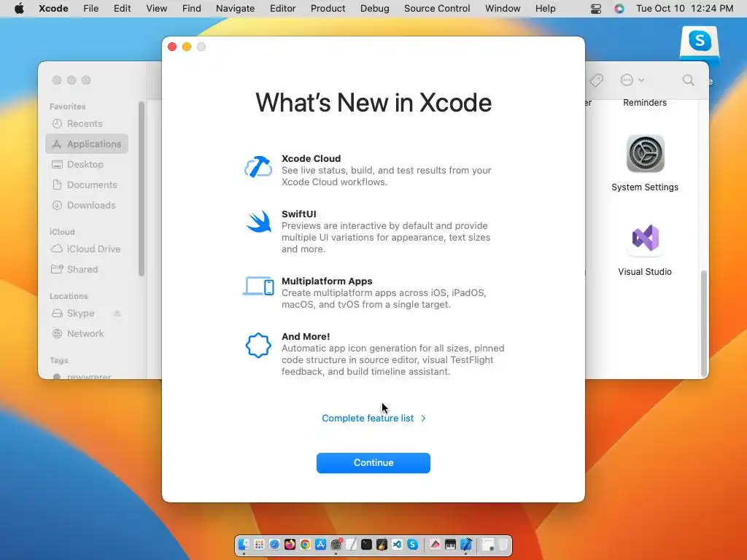The image size is (747, 560).
Task: Select Shared in Finder sidebar
Action: click(x=87, y=270)
